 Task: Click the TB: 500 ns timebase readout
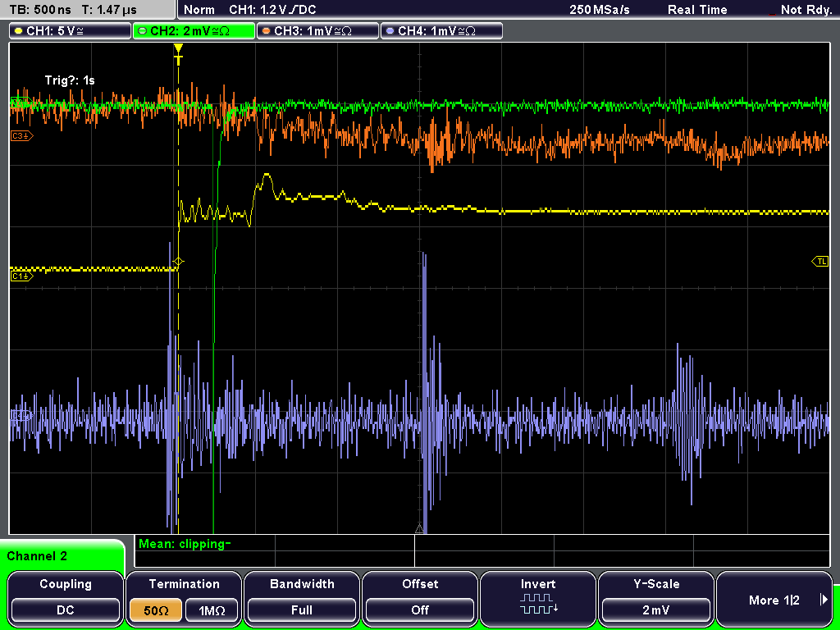[x=40, y=10]
